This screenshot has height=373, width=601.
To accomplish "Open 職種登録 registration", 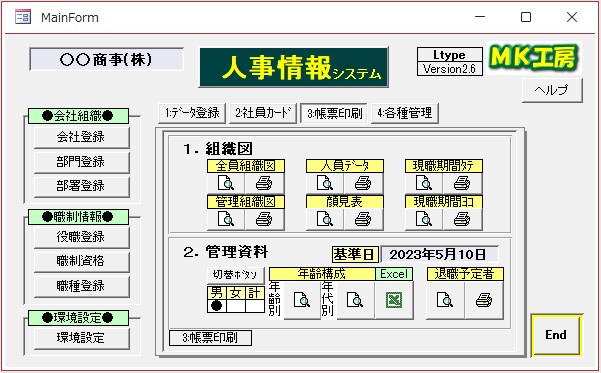I will [x=81, y=286].
